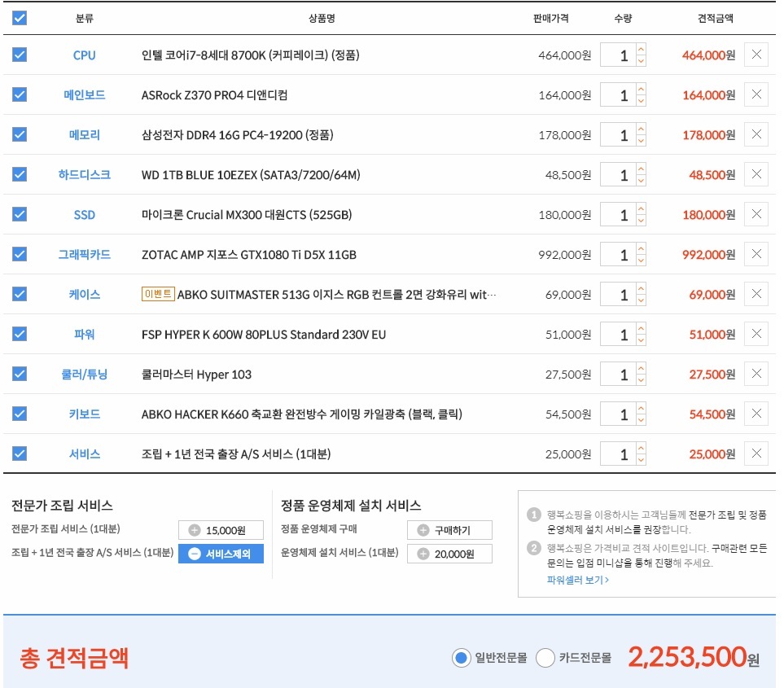This screenshot has width=784, height=688.
Task: Delete the 그래픽카드 item using X icon
Action: coord(756,255)
